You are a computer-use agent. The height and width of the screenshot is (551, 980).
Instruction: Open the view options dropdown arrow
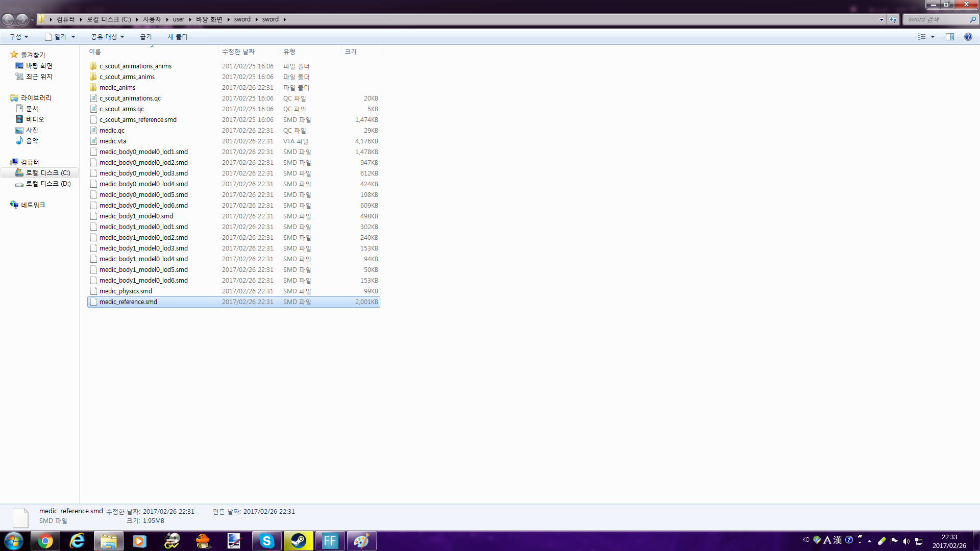tap(933, 37)
